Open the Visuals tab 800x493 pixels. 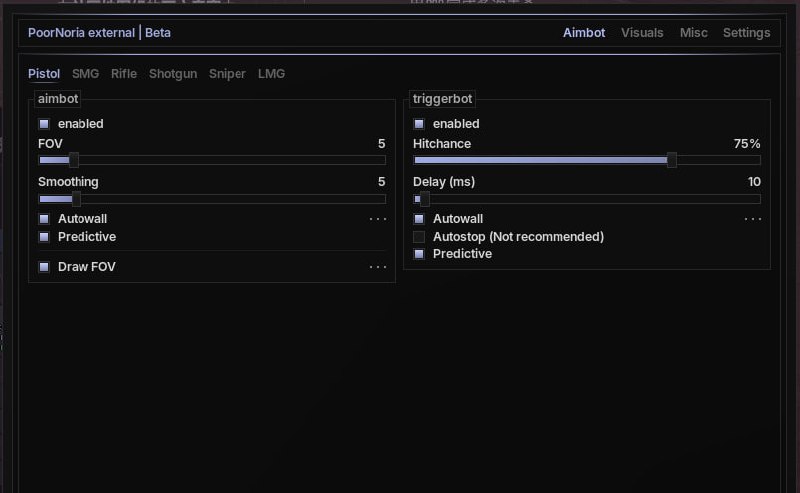pyautogui.click(x=641, y=33)
